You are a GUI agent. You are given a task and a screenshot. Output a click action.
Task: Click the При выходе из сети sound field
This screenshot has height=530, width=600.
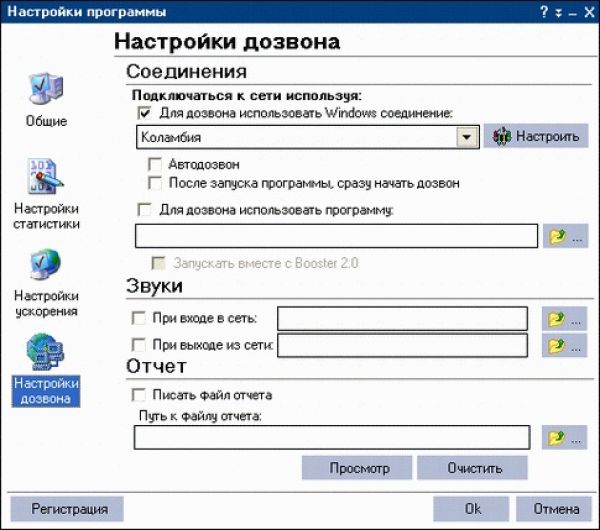[402, 345]
